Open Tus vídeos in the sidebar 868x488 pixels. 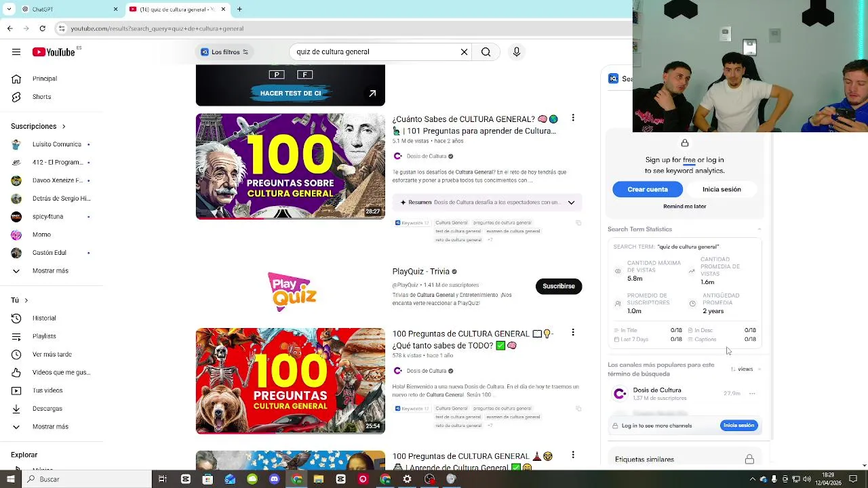click(47, 390)
